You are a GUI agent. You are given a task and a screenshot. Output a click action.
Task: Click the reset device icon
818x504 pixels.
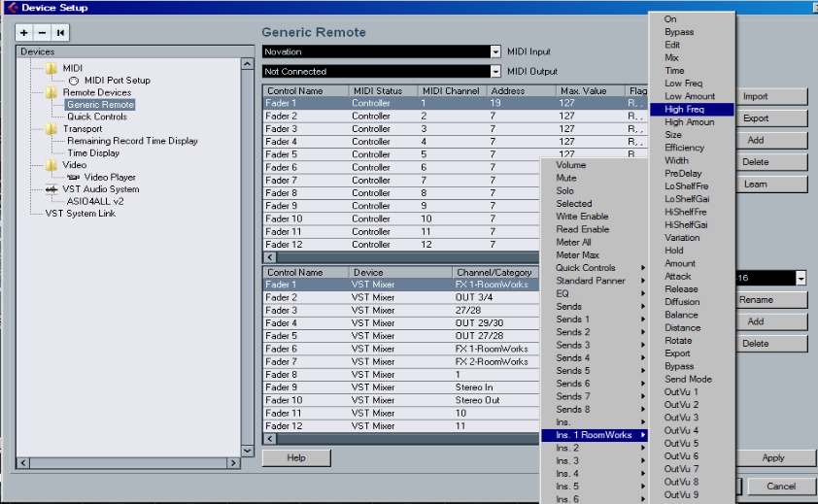pyautogui.click(x=60, y=33)
